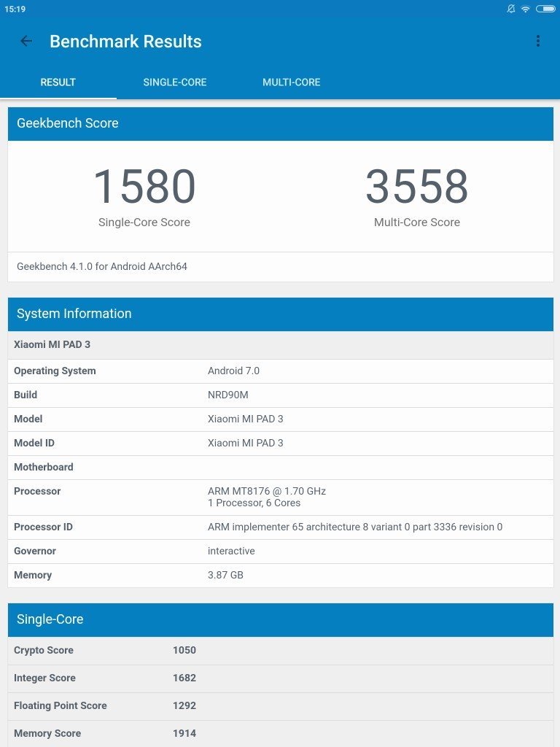Tap the back arrow icon
The width and height of the screenshot is (560, 747).
pyautogui.click(x=26, y=42)
